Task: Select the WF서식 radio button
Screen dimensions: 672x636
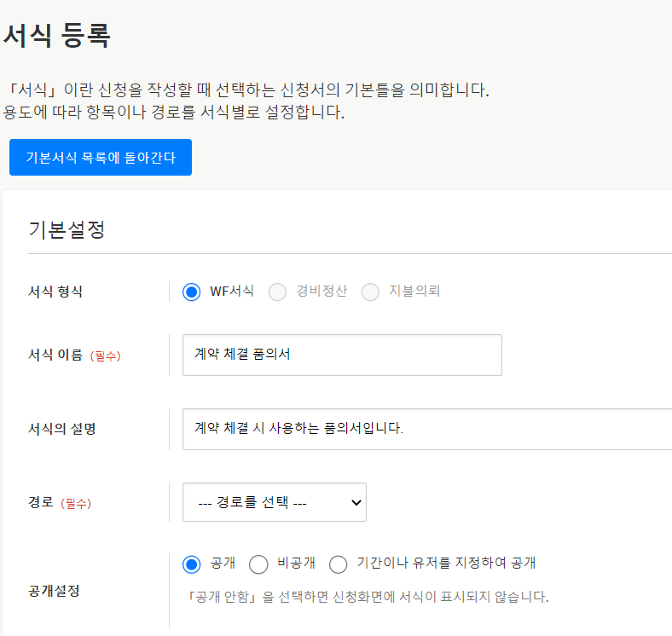Action: click(192, 292)
